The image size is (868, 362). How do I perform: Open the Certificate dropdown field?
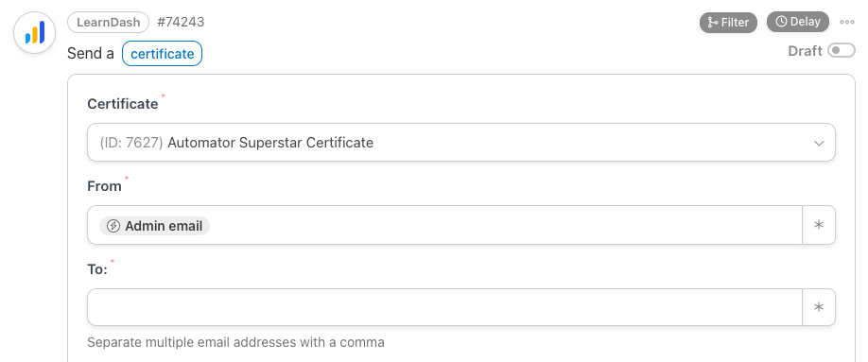pos(461,143)
